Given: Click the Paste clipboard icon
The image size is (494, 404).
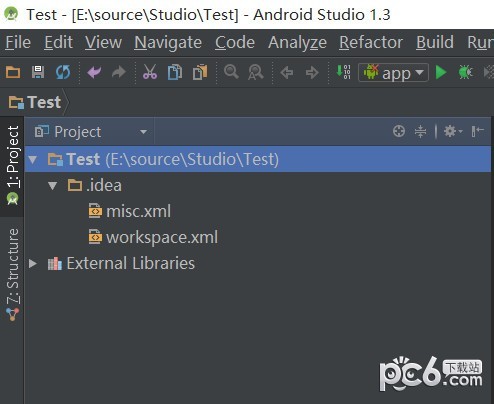Looking at the screenshot, I should pyautogui.click(x=200, y=72).
